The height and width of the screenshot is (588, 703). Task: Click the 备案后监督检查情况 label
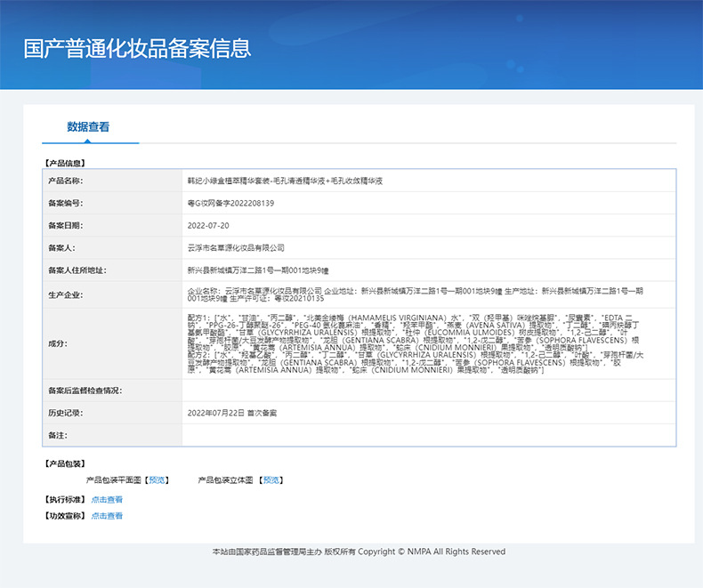point(85,391)
